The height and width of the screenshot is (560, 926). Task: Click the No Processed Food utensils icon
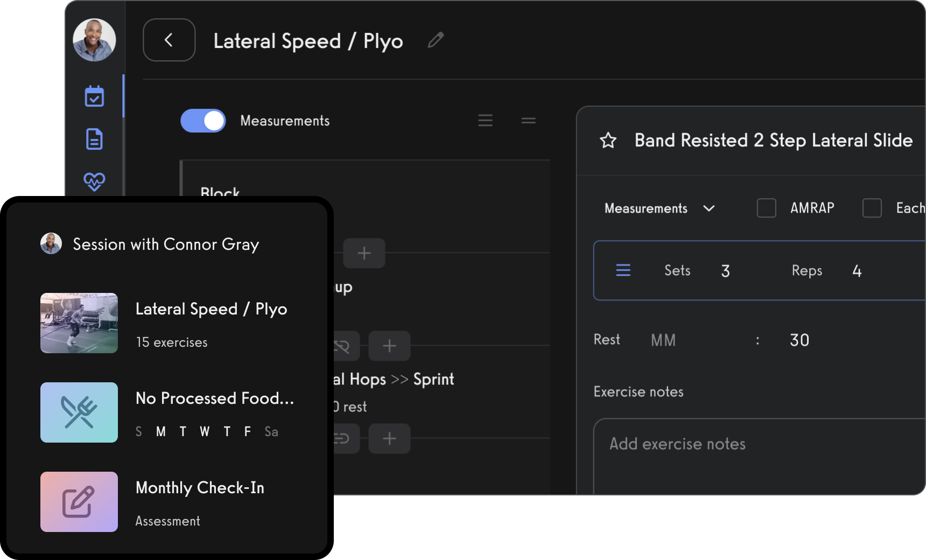coord(79,412)
